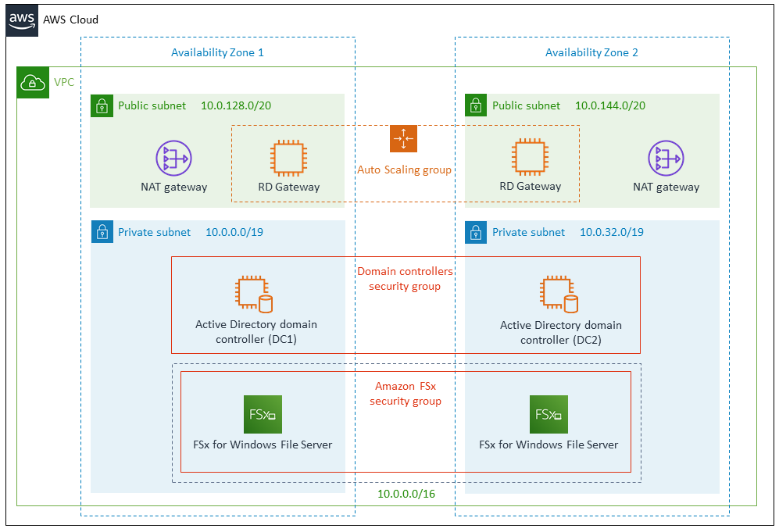Click the Domain controllers security group label
The image size is (779, 532).
coord(405,279)
